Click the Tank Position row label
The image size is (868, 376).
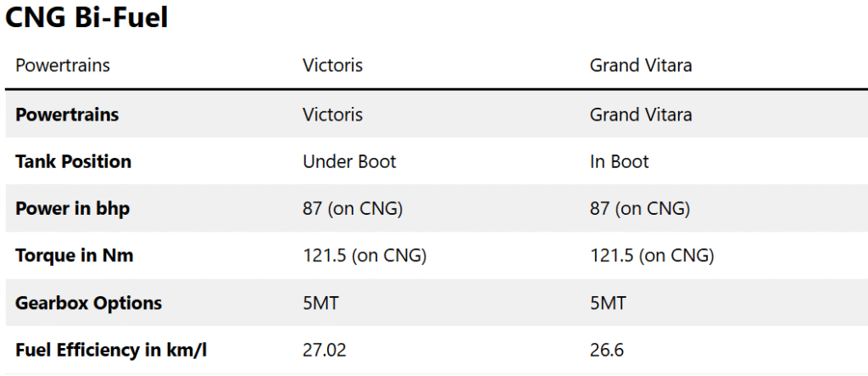tap(74, 162)
